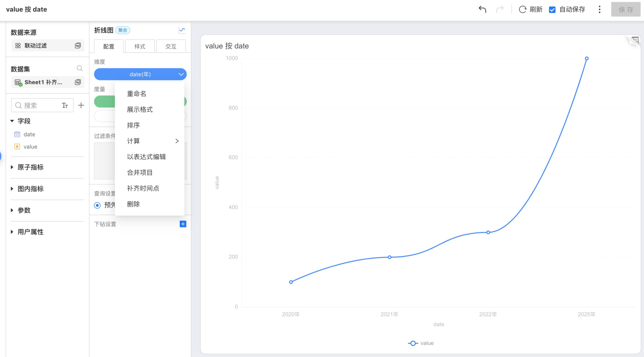The width and height of the screenshot is (644, 357).
Task: Click the 保存 button
Action: click(x=626, y=9)
